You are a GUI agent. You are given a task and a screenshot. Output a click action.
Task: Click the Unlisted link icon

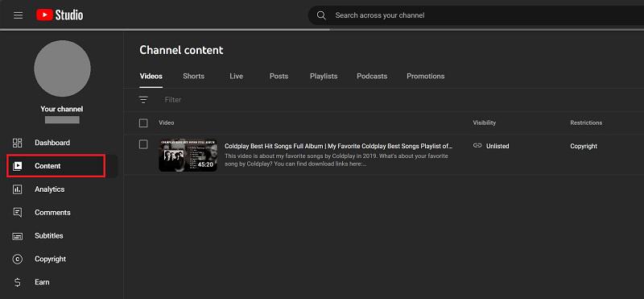point(477,146)
